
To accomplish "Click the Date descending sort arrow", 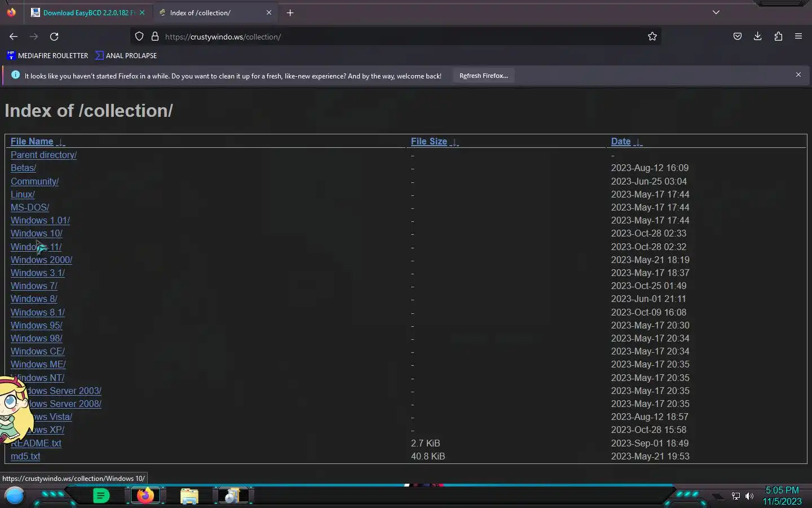I will pos(638,142).
